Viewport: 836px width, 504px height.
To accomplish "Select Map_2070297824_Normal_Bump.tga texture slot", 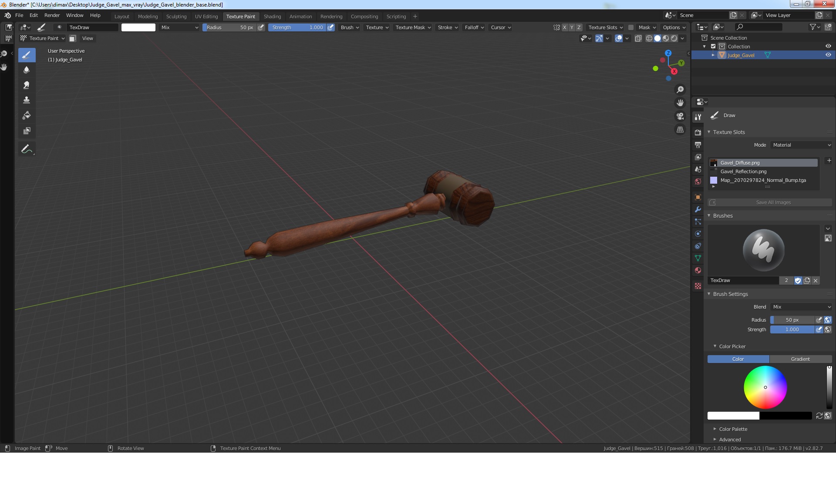I will point(763,180).
